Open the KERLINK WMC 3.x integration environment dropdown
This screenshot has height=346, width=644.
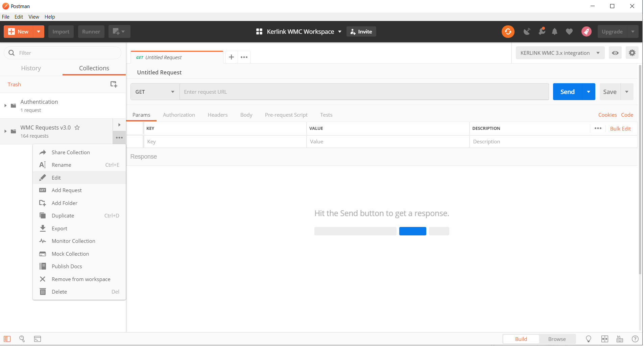click(x=559, y=53)
